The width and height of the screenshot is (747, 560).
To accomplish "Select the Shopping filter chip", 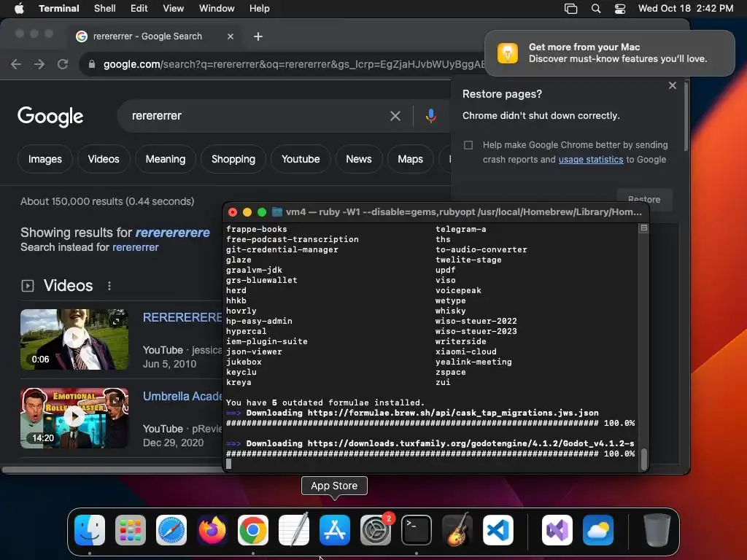I will pos(233,159).
